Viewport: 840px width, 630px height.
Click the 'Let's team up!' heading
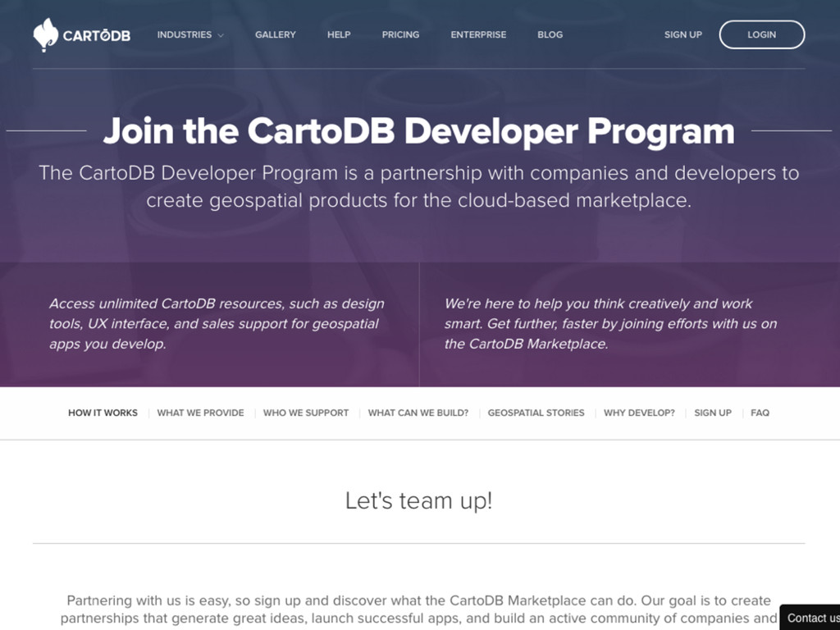pyautogui.click(x=419, y=501)
